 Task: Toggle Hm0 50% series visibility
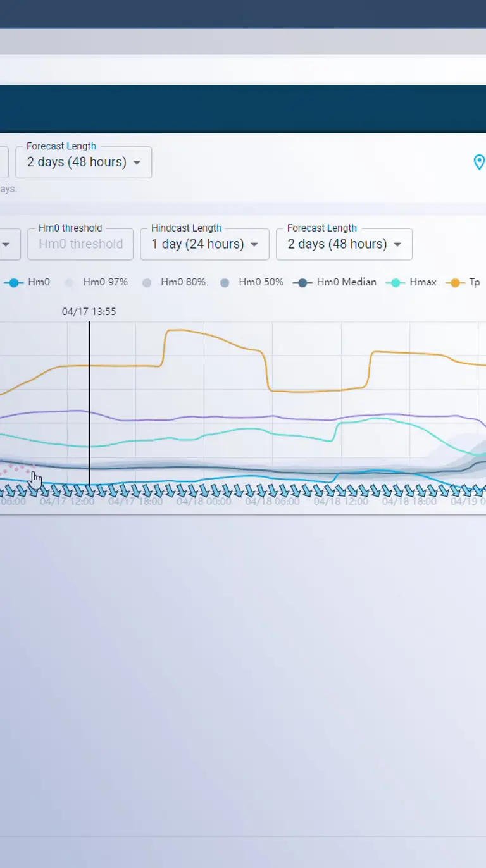tap(260, 282)
